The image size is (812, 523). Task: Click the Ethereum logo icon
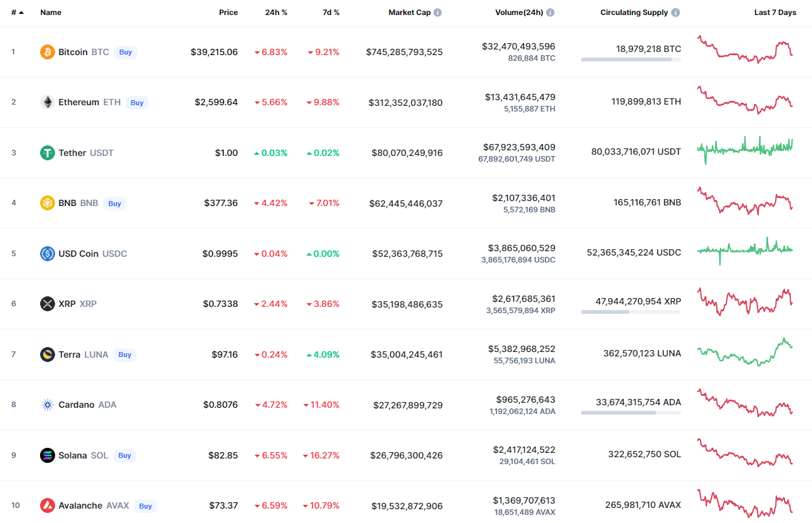(x=48, y=102)
